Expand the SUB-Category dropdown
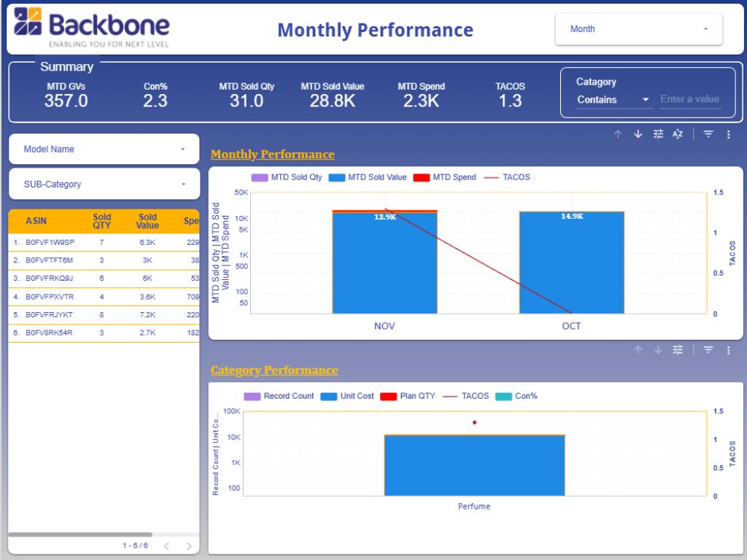Viewport: 747px width, 560px height. coord(104,184)
